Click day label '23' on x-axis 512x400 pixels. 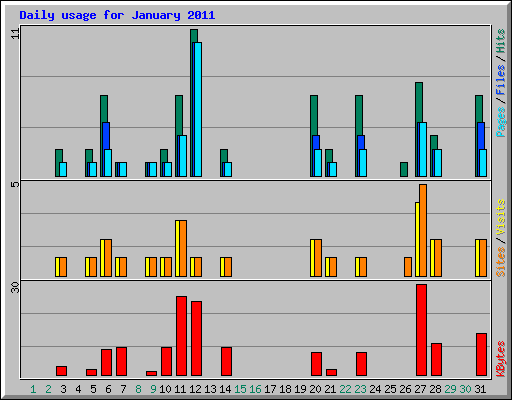(360, 389)
